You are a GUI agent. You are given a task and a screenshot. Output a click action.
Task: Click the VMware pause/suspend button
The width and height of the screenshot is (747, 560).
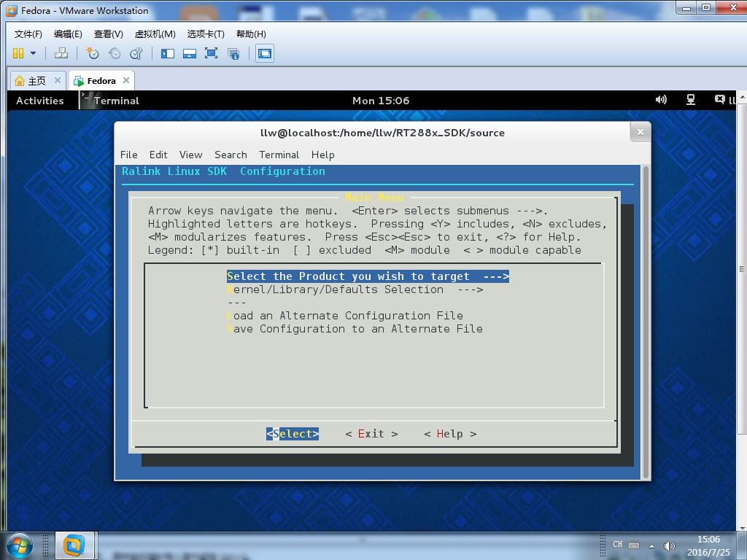tap(18, 53)
